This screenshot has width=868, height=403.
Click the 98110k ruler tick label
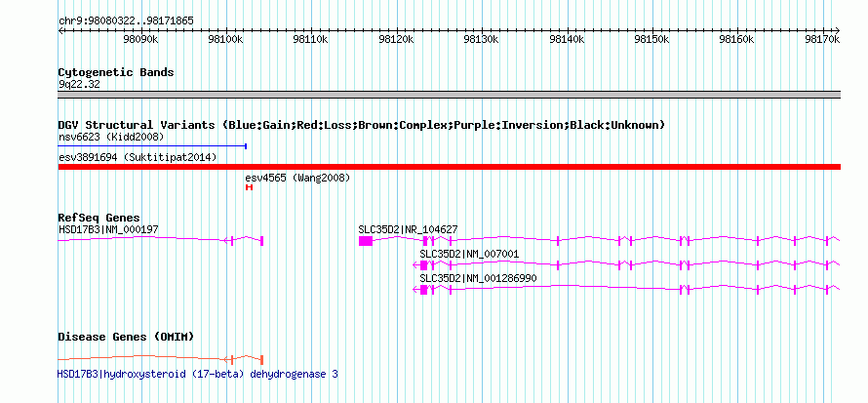tap(312, 40)
